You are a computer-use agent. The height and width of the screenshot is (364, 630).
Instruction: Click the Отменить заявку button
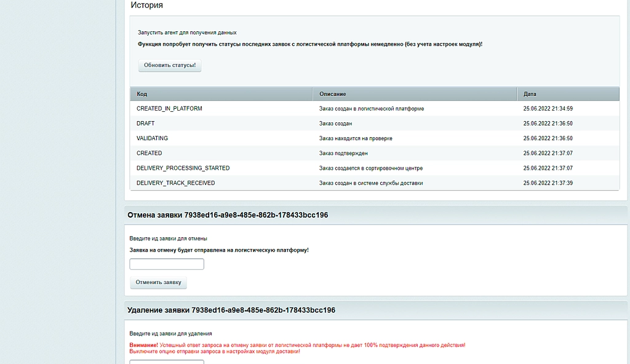click(x=158, y=282)
